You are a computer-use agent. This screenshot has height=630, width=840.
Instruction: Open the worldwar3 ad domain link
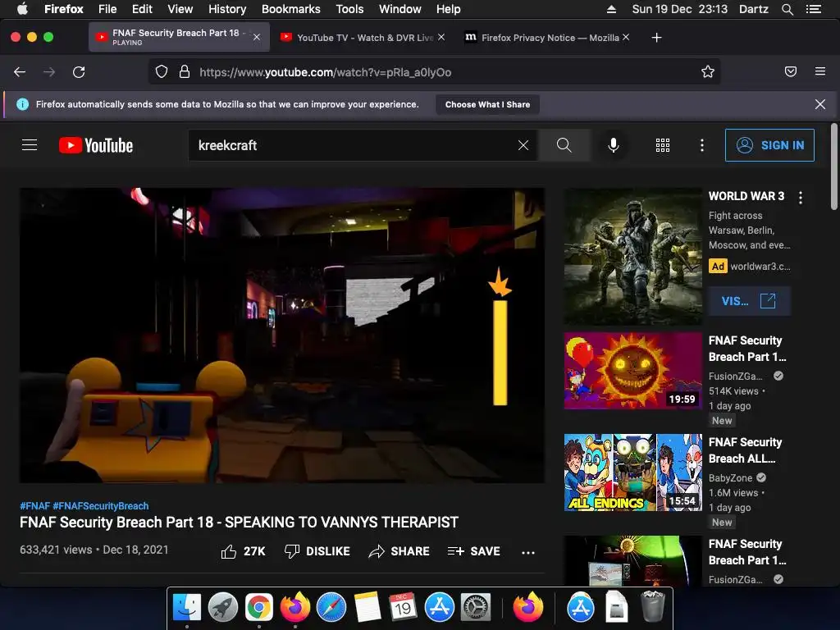[x=760, y=267]
